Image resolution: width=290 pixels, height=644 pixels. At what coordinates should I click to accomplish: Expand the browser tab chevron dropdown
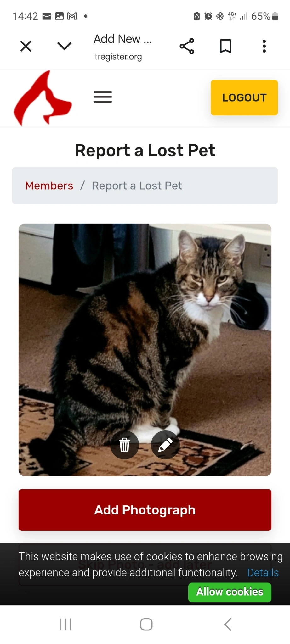pyautogui.click(x=65, y=46)
